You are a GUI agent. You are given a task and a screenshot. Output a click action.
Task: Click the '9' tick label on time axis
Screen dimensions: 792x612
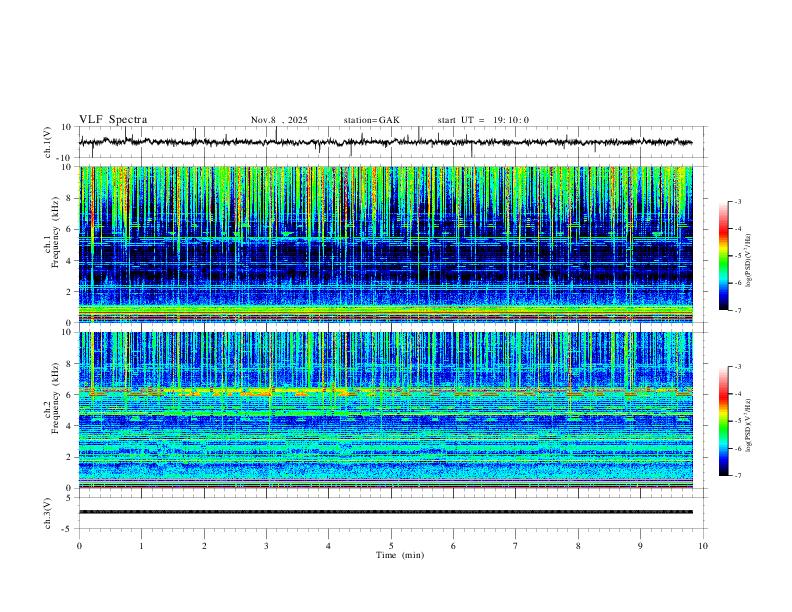point(640,546)
